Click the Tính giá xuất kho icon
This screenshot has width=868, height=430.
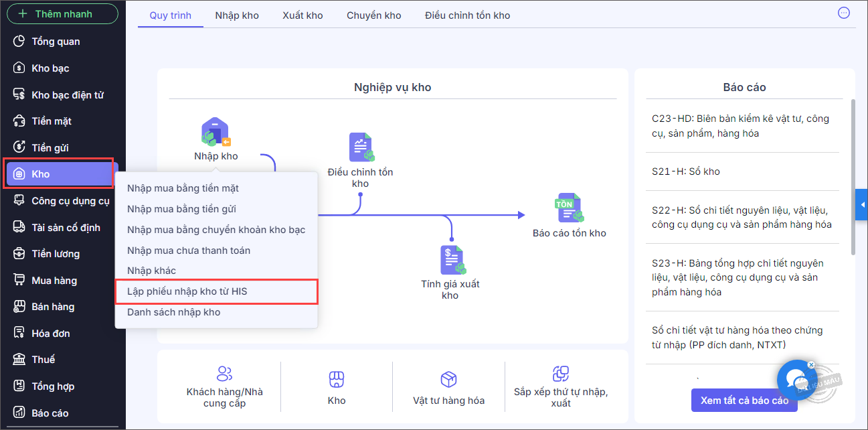pyautogui.click(x=452, y=260)
